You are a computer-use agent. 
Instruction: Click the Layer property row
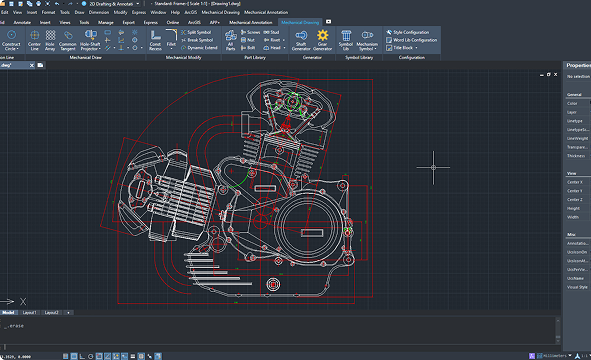[577, 112]
